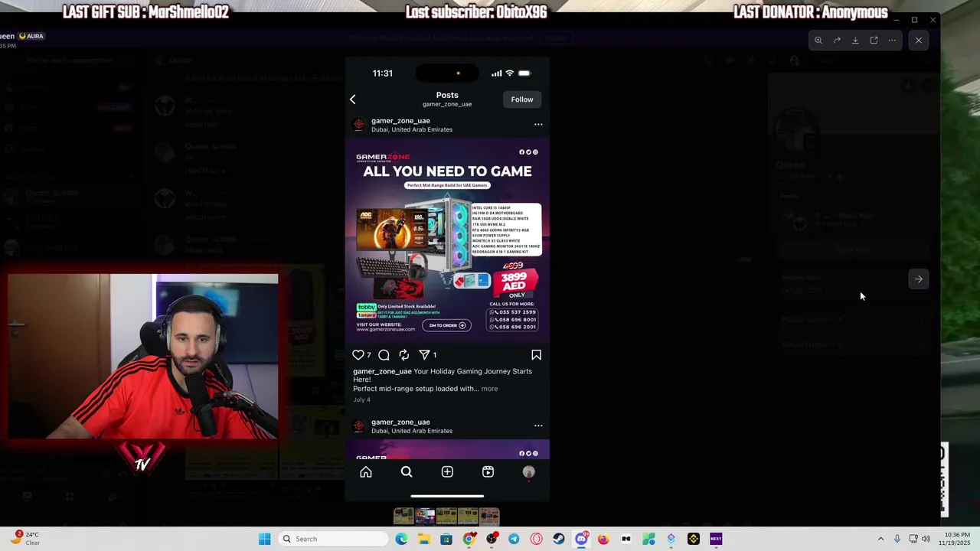Open Steam from the taskbar
980x551 pixels.
[559, 539]
